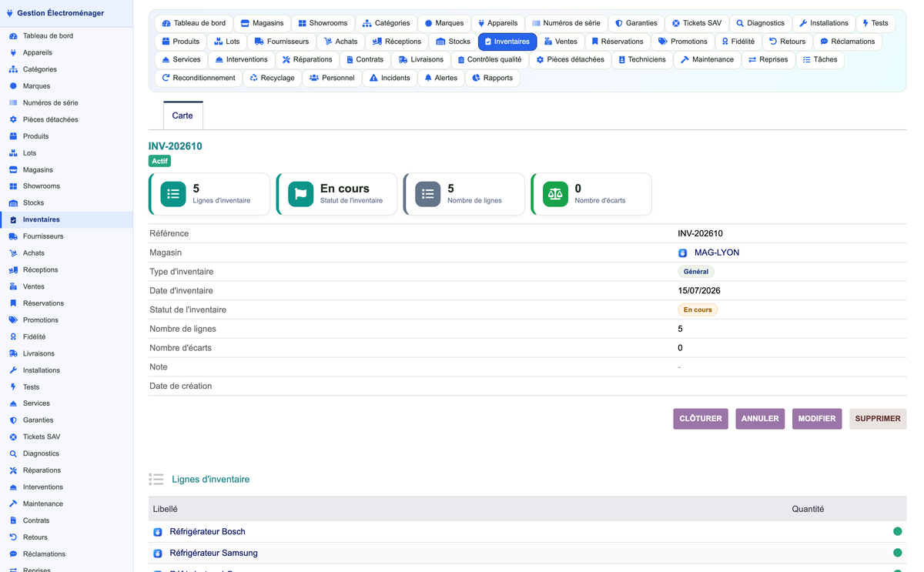Image resolution: width=924 pixels, height=572 pixels.
Task: Click the Réfrigérateur Bosch row icon
Action: pos(158,532)
